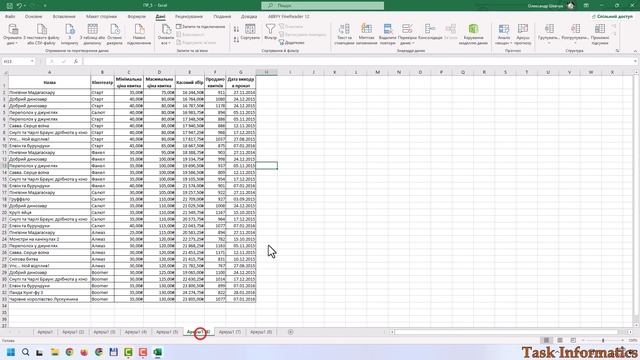Expand the Group (Групувати) dropdown
The width and height of the screenshot is (640, 360).
coord(549,42)
